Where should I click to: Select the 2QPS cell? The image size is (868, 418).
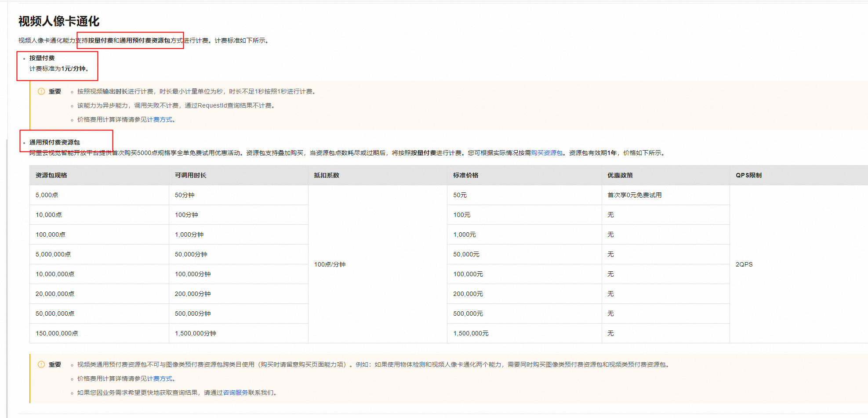(799, 264)
